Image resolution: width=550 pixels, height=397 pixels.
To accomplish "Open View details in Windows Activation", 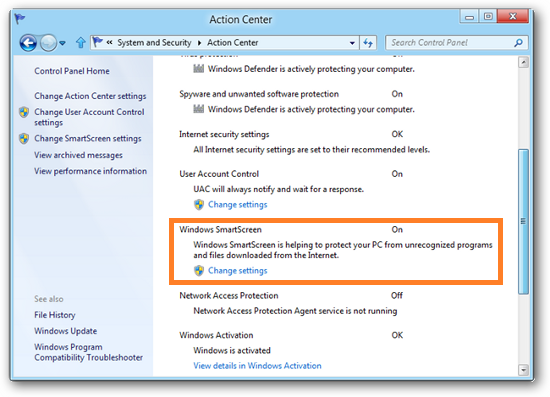I will point(257,366).
